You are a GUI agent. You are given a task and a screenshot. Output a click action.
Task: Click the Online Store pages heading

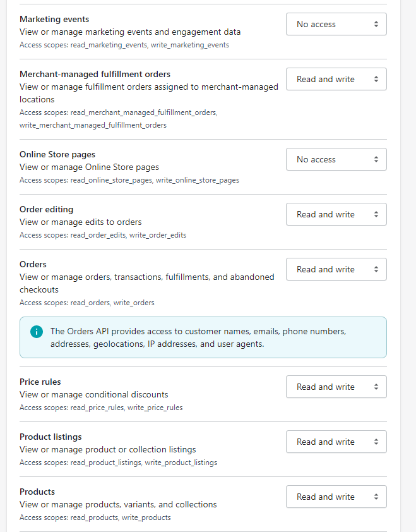[58, 155]
